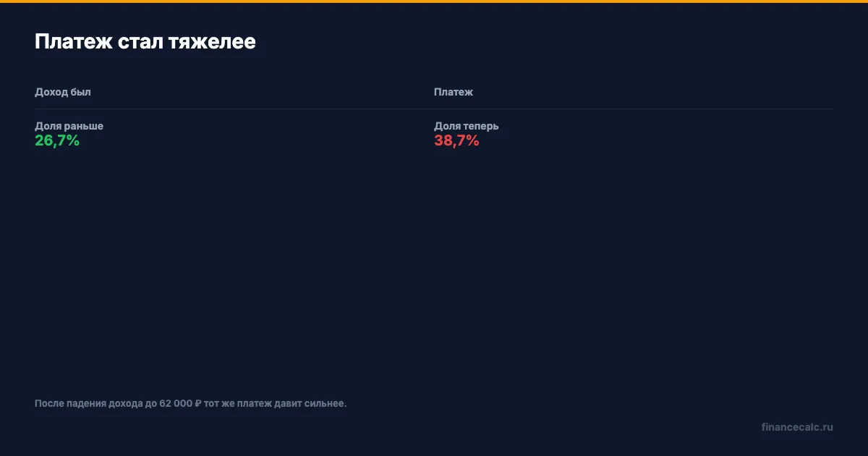Screen dimensions: 868x456
Task: Click the word "тяжелее" in the title
Action: pos(212,42)
